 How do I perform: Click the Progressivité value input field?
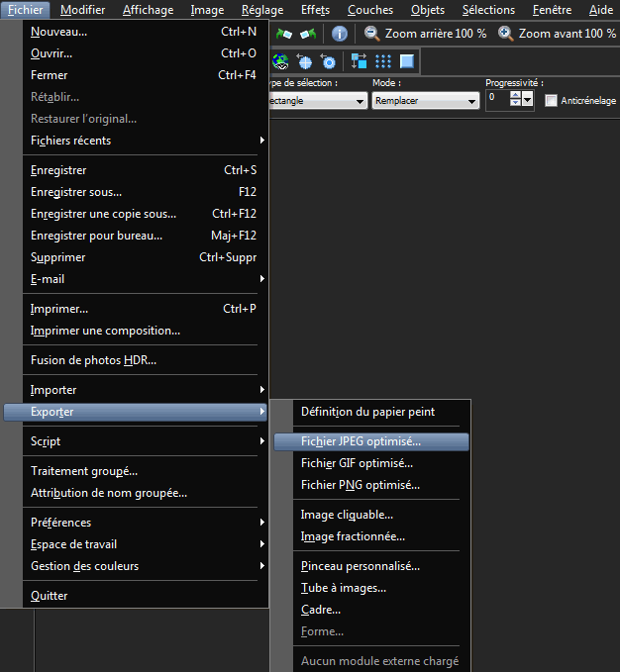[x=497, y=100]
